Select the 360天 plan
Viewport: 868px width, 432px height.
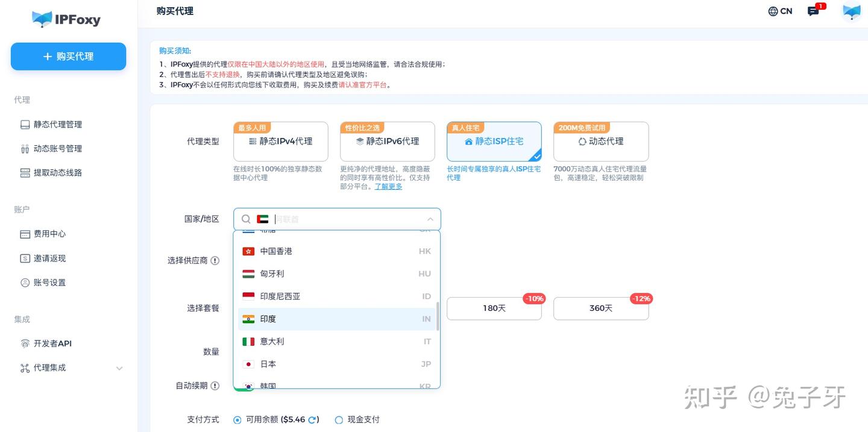pyautogui.click(x=601, y=308)
